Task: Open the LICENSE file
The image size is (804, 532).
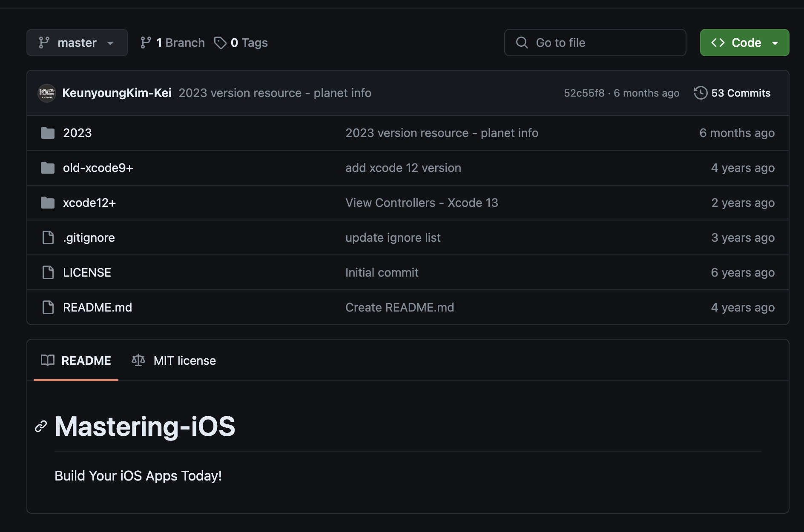Action: point(87,272)
